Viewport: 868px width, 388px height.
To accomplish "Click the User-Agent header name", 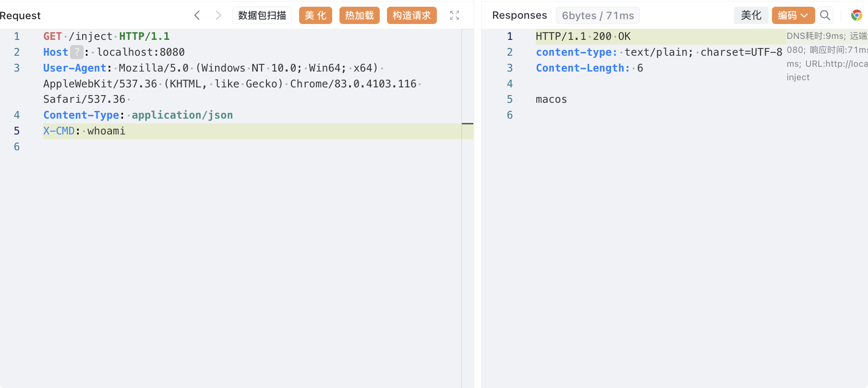I will [74, 68].
